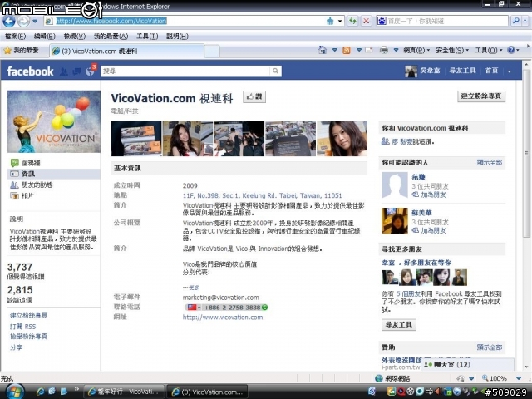Open the address bar history dropdown arrow
Screen dimensions: 532x399
pos(340,21)
